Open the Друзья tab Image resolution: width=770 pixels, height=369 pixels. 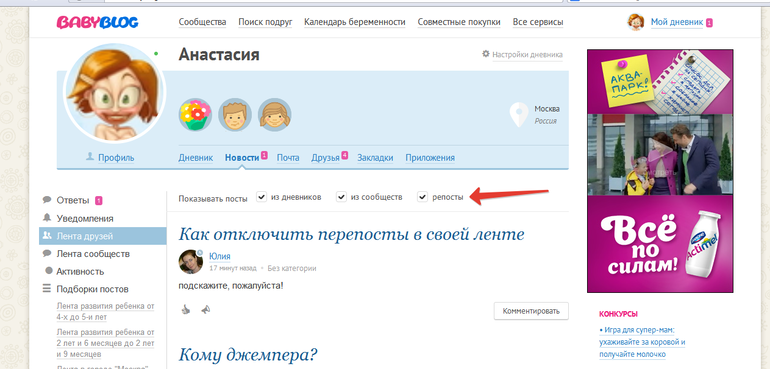325,158
